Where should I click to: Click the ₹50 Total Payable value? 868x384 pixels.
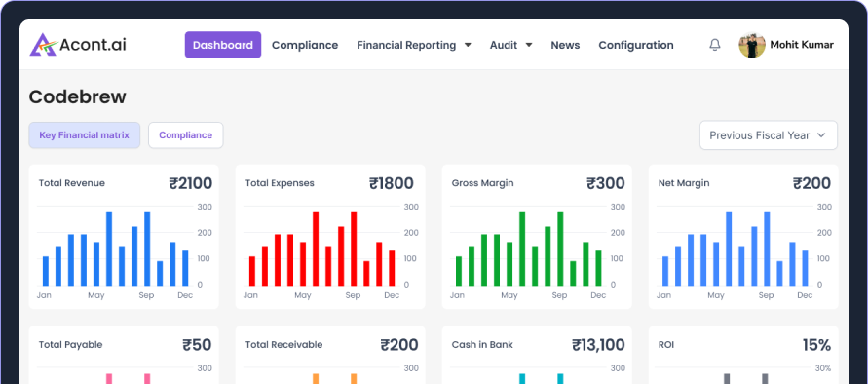tap(197, 345)
